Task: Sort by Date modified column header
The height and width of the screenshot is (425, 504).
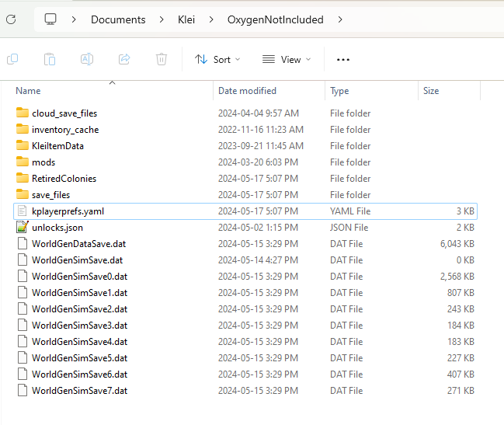Action: coord(247,91)
